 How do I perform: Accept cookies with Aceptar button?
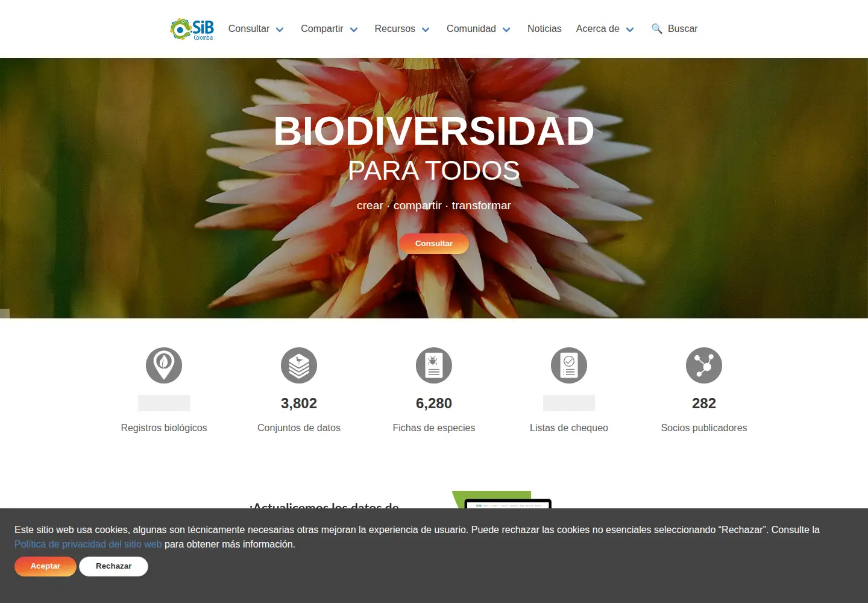click(x=45, y=566)
